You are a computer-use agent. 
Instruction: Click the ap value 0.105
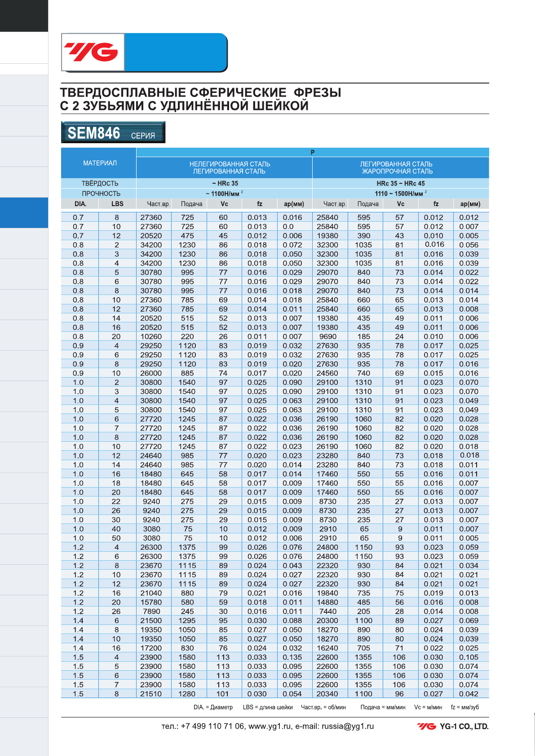click(469, 657)
